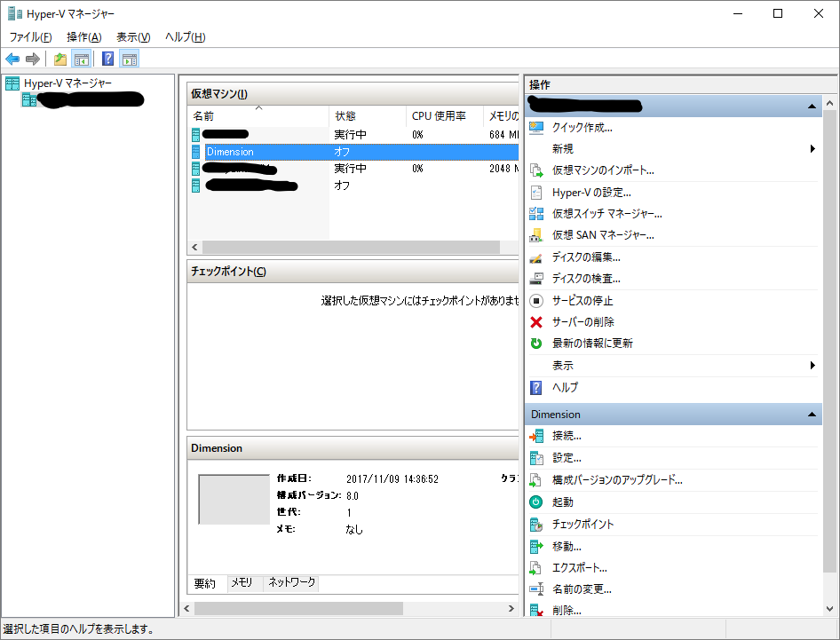Open ディスクの検査... disk inspect

[587, 279]
